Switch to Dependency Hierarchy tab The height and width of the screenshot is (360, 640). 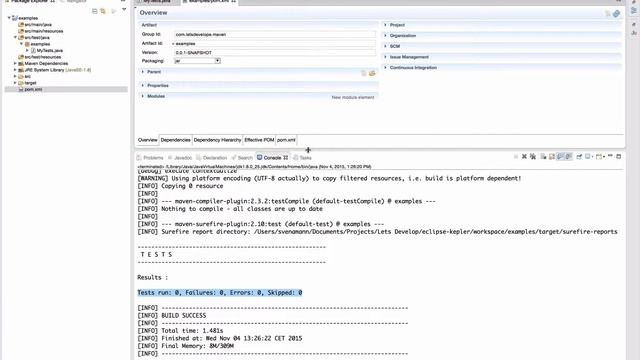click(x=217, y=140)
